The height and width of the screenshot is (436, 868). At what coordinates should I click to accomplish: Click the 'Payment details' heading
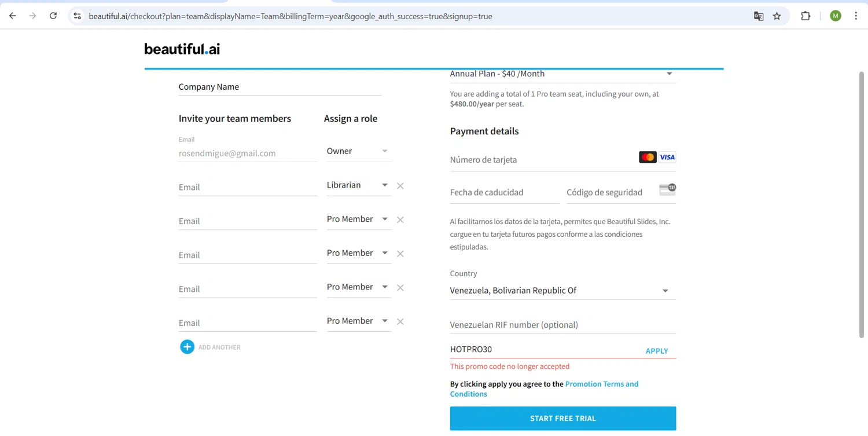(x=484, y=131)
